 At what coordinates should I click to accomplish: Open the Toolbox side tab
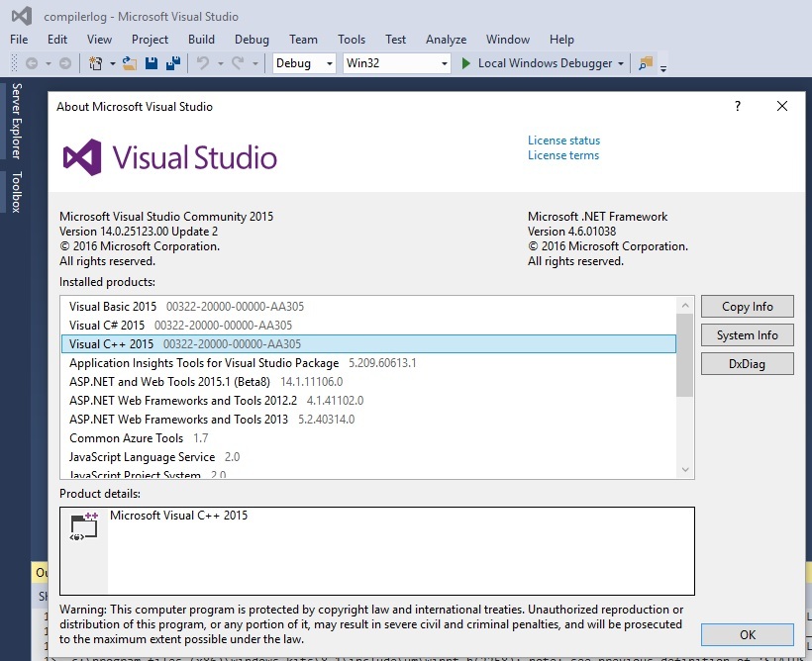(x=17, y=192)
